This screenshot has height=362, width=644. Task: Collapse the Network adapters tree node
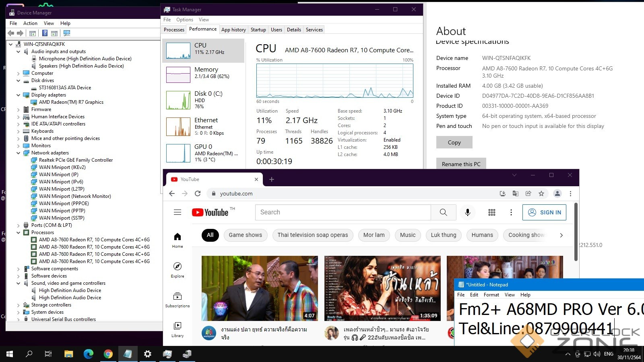click(18, 153)
